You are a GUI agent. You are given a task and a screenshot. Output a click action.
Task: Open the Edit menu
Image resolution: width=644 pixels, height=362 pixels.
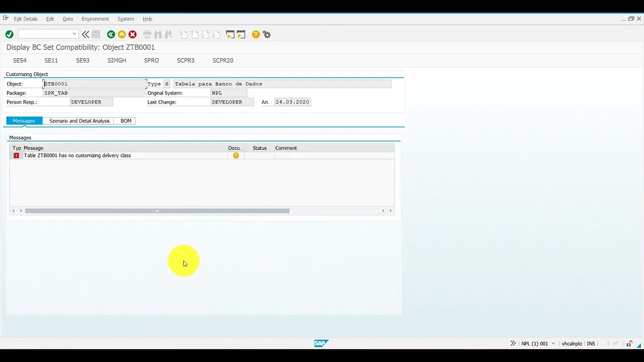coord(50,19)
